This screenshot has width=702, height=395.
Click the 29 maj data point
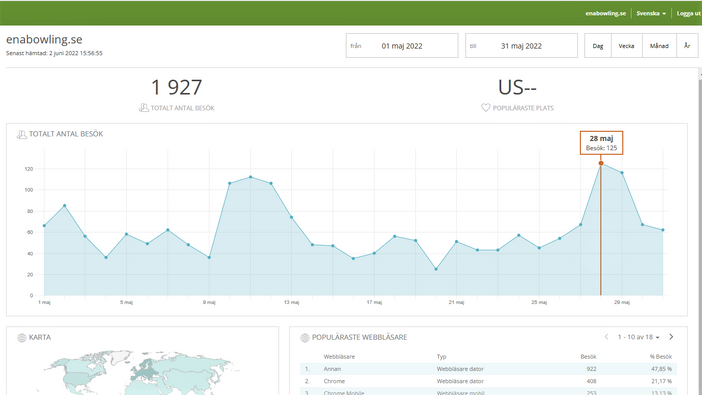[x=622, y=173]
